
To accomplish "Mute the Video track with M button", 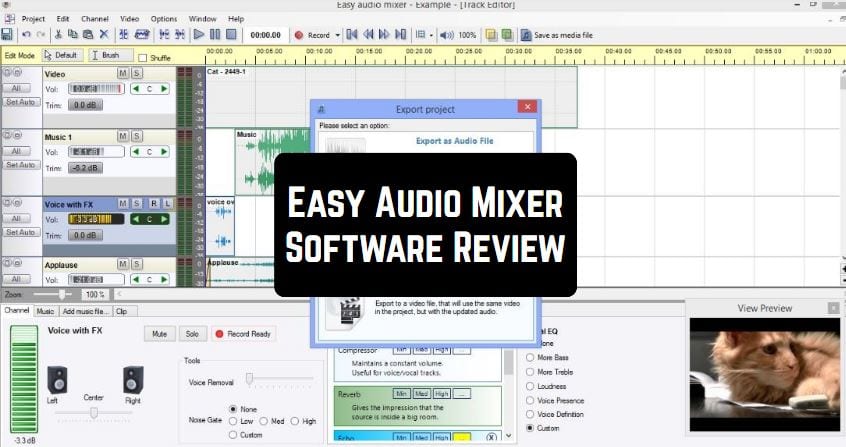I will click(123, 73).
